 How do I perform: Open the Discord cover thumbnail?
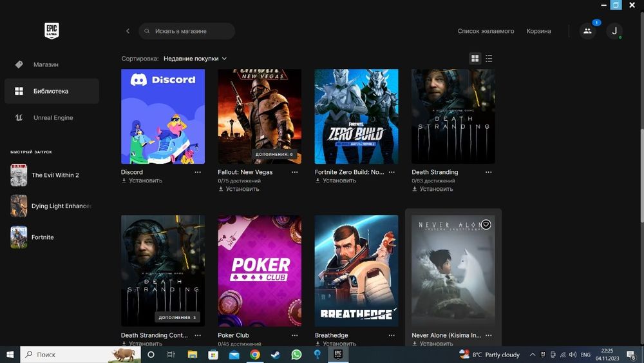163,116
